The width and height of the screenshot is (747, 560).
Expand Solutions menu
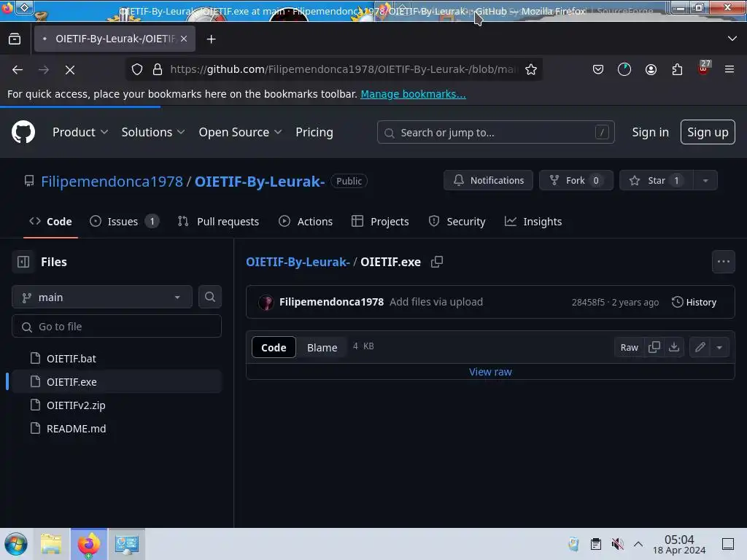coord(153,132)
